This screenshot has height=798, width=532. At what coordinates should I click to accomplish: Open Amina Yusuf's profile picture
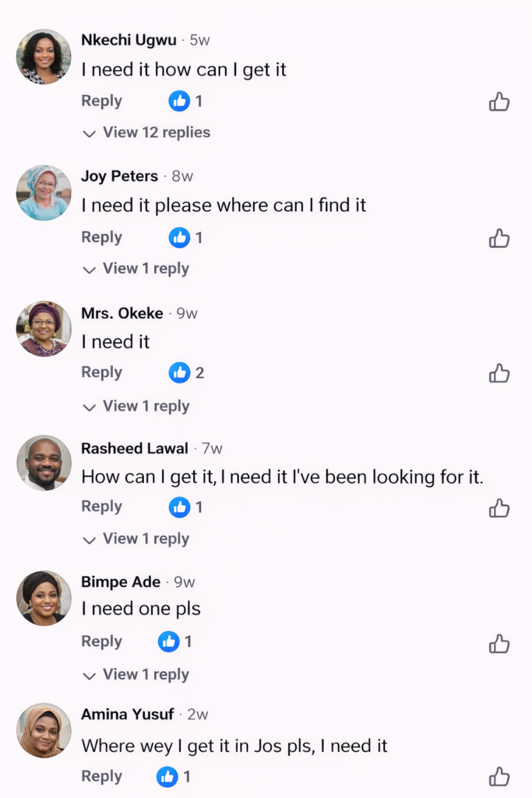(x=44, y=731)
